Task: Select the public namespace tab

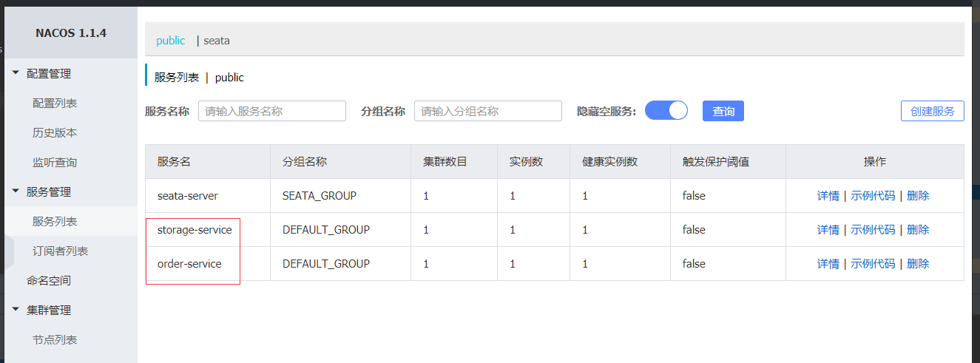Action: [x=171, y=41]
